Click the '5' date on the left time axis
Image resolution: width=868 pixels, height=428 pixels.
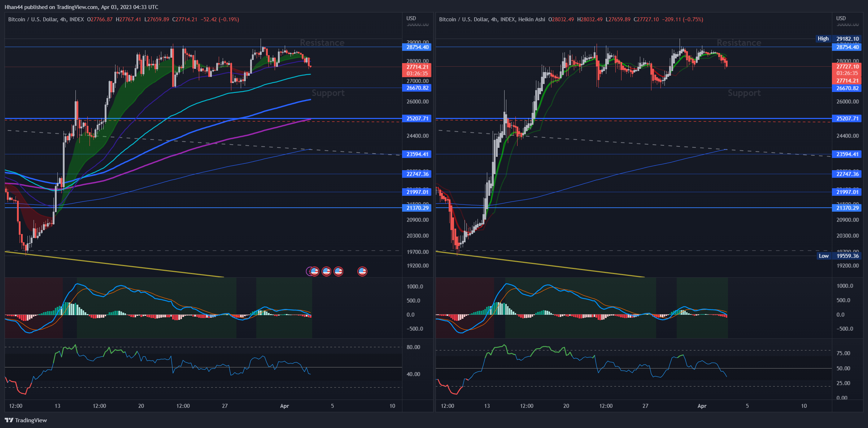pos(332,406)
